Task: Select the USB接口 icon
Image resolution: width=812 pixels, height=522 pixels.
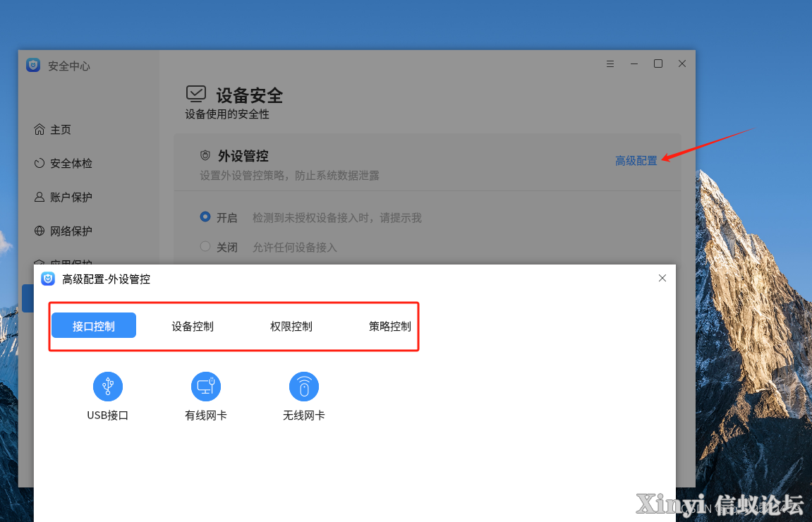Action: (x=108, y=387)
